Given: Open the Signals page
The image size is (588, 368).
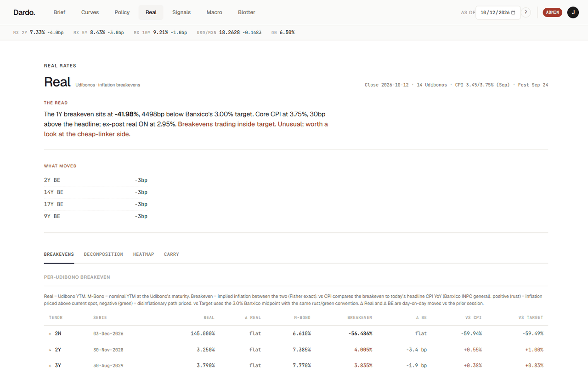Looking at the screenshot, I should coord(181,12).
